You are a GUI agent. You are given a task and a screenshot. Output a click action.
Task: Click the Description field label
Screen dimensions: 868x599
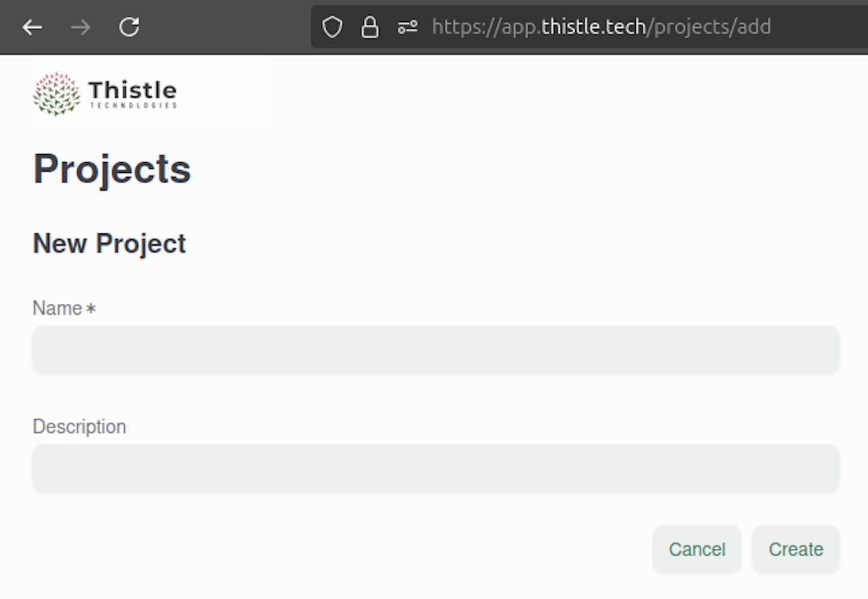point(79,427)
